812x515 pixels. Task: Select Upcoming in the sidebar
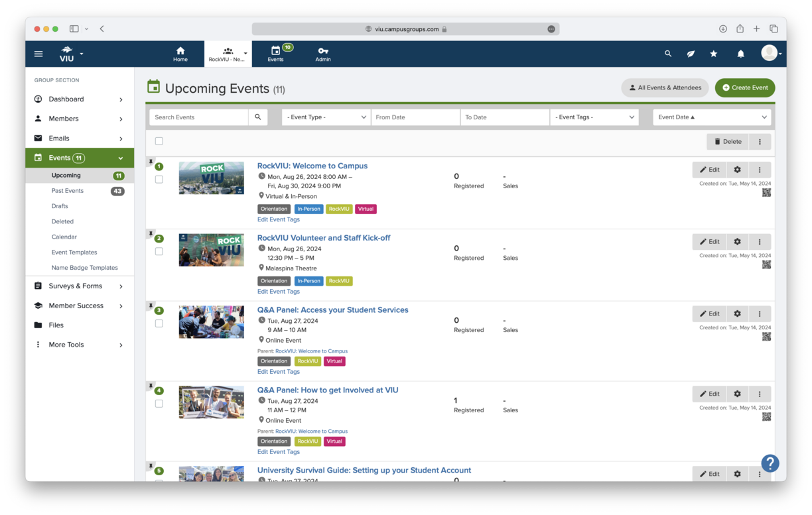[80, 176]
